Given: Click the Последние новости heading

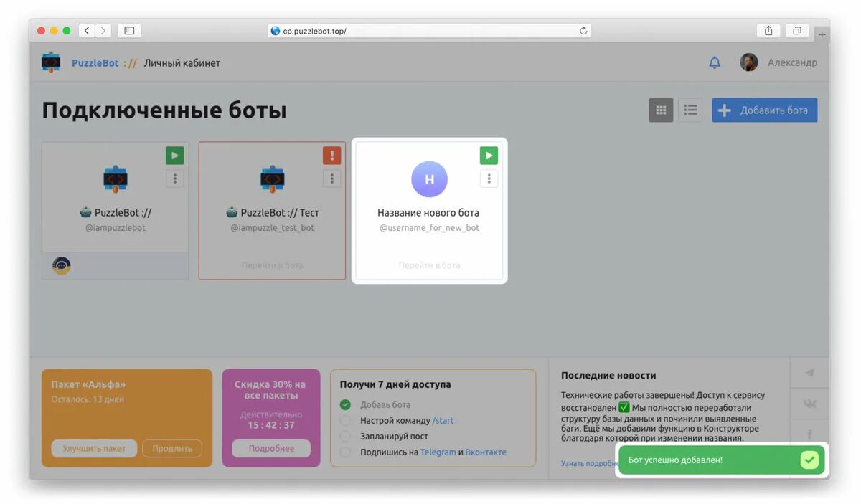Looking at the screenshot, I should point(608,375).
